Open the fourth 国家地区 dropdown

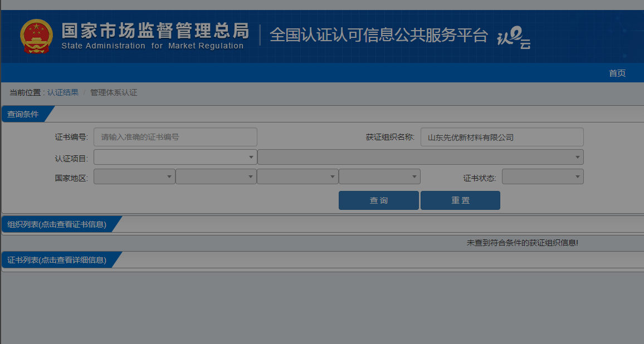coord(379,176)
